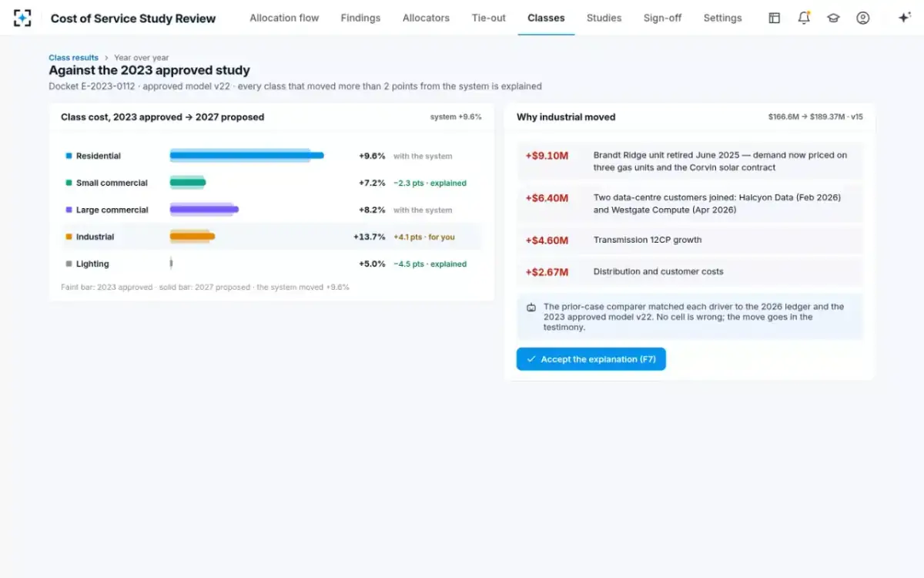Click the Residential cost bar
Viewport: 924px width, 578px height.
(x=246, y=156)
